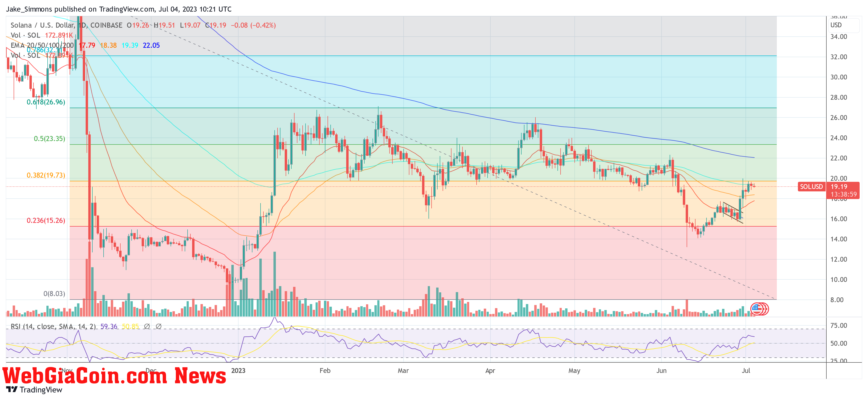Screen dimensions: 868x400
Task: Click the Jun label on time axis
Action: coord(662,370)
